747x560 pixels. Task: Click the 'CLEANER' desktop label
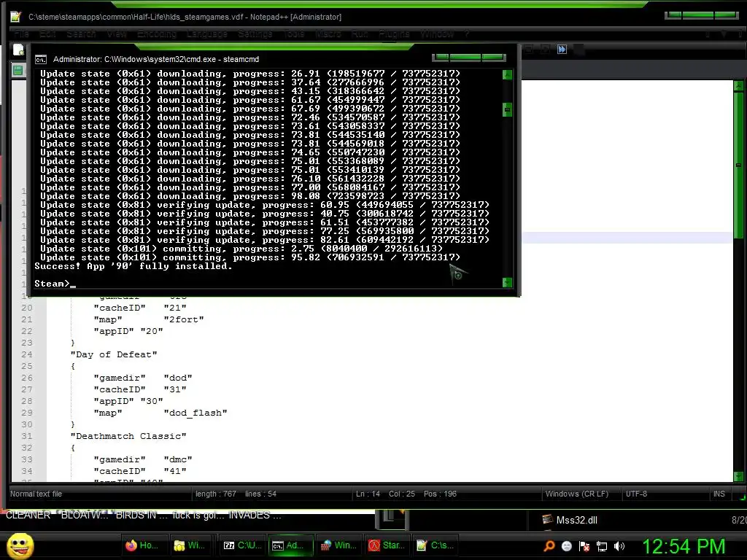[28, 516]
